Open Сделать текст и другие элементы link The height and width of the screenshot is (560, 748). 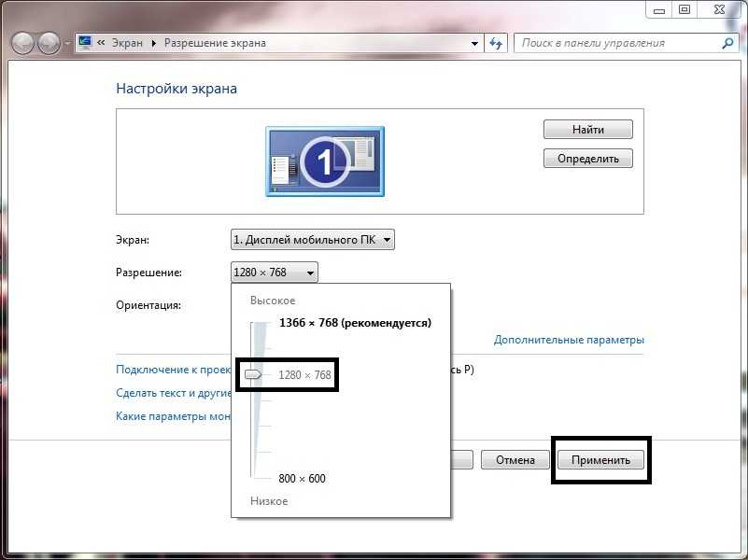coord(174,393)
